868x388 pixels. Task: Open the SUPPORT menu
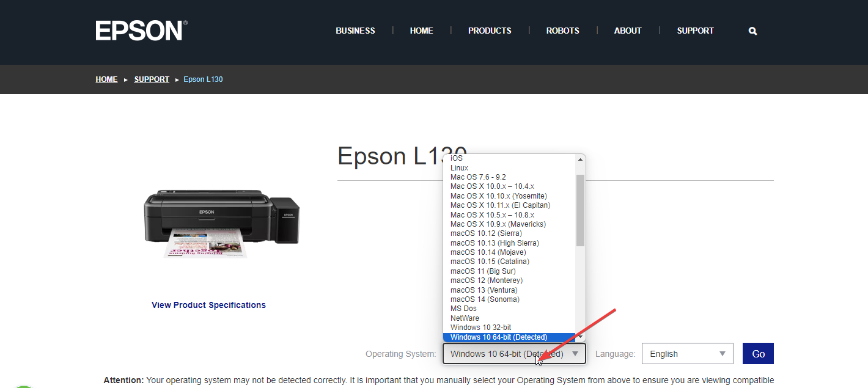(x=695, y=31)
